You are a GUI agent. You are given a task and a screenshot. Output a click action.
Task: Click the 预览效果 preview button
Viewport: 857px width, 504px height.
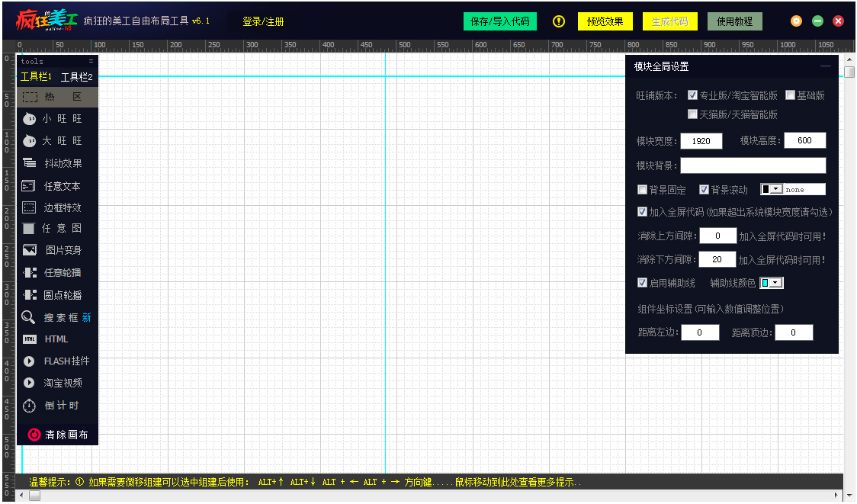(x=605, y=21)
